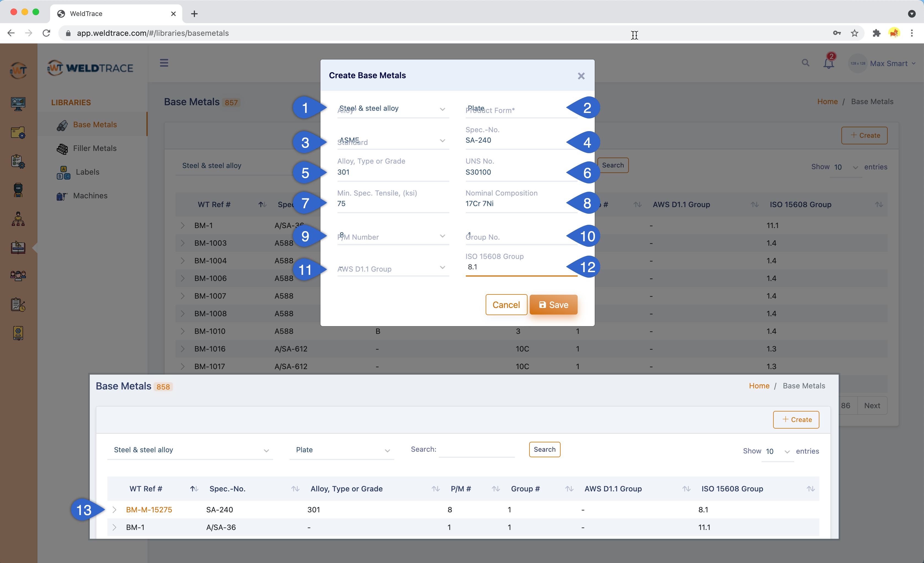Expand the BM-1003 row in background table
924x563 pixels.
[x=183, y=243]
